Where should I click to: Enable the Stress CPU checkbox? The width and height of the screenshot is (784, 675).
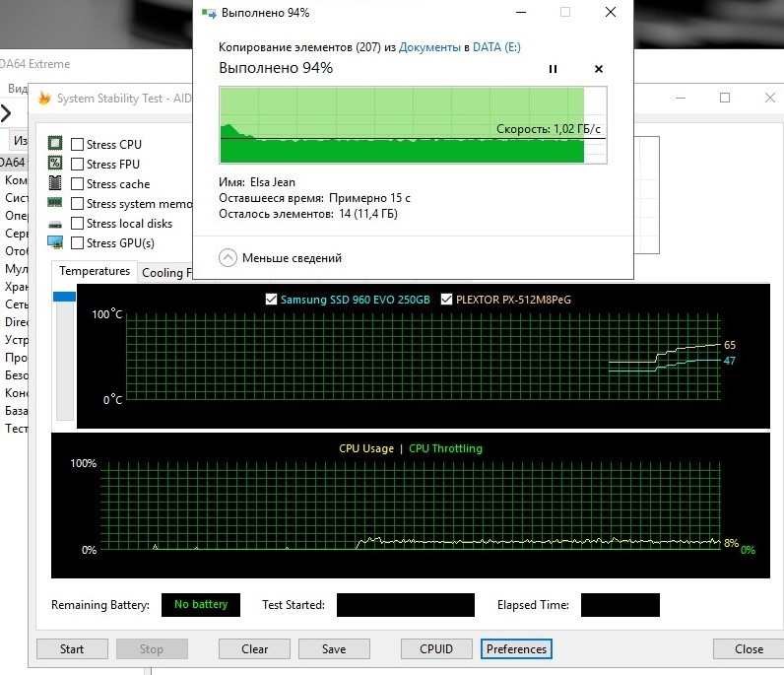point(77,145)
